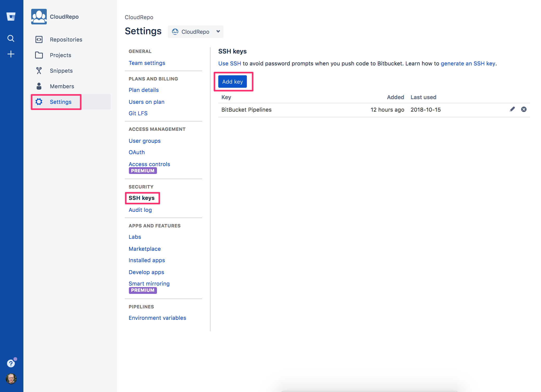The width and height of the screenshot is (541, 392).
Task: Open the search icon in sidebar
Action: click(x=11, y=38)
